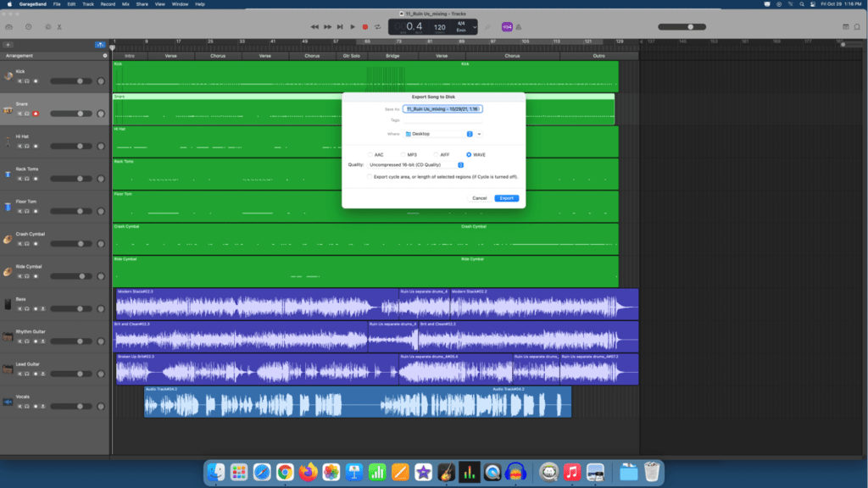Solo the Kick track with its headphones icon
The image size is (868, 488).
coord(27,80)
